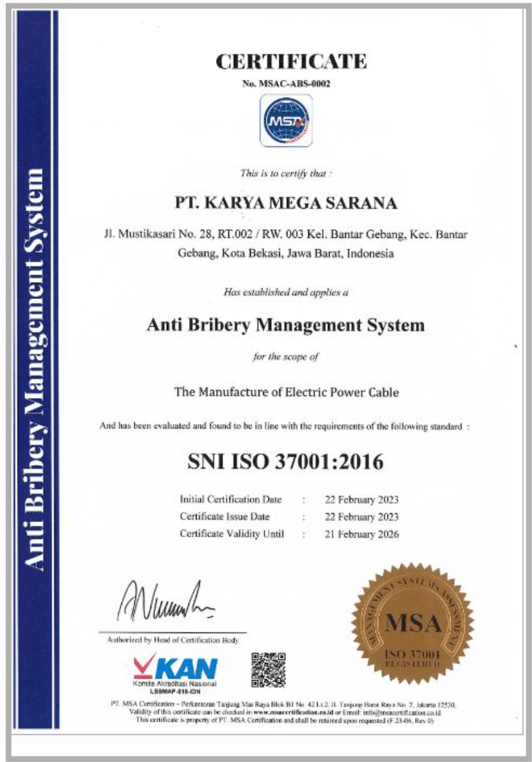Click the 'PT. MSA Certification – Perkantoran Tanjung Mas' footer line
The image size is (532, 762).
click(x=283, y=704)
